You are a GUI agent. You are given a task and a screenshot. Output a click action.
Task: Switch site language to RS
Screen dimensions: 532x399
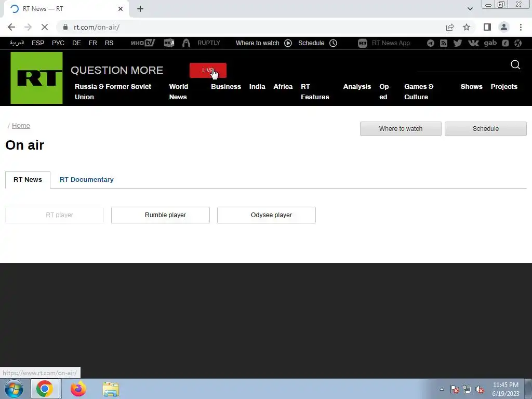coord(109,43)
